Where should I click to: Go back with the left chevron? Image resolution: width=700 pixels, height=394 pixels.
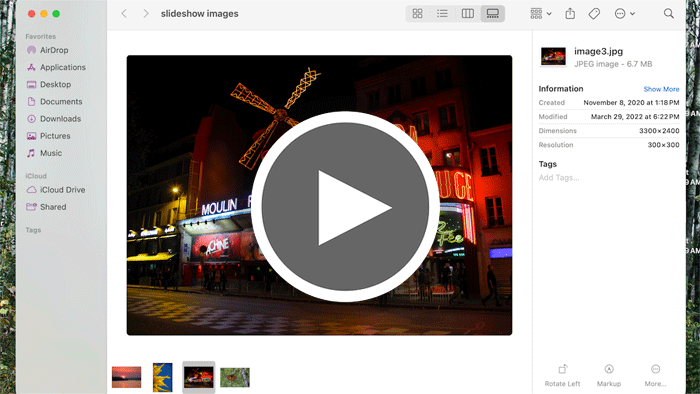coord(124,13)
